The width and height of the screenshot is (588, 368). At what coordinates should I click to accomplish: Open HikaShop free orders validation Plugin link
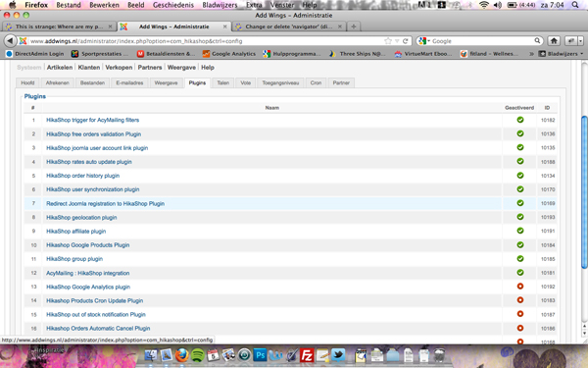94,134
